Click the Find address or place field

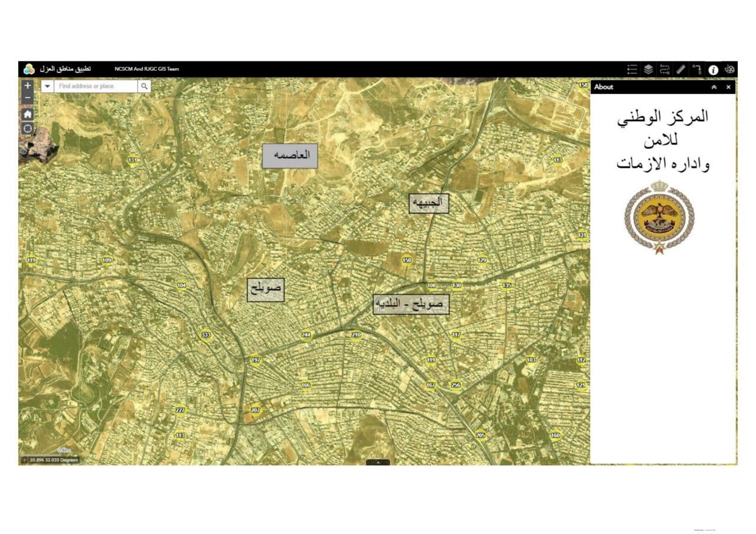96,86
